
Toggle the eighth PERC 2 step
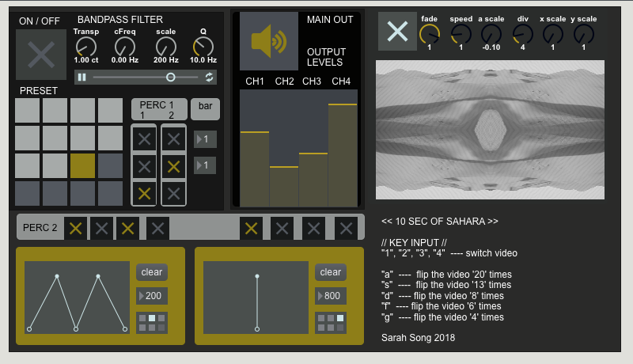click(346, 229)
